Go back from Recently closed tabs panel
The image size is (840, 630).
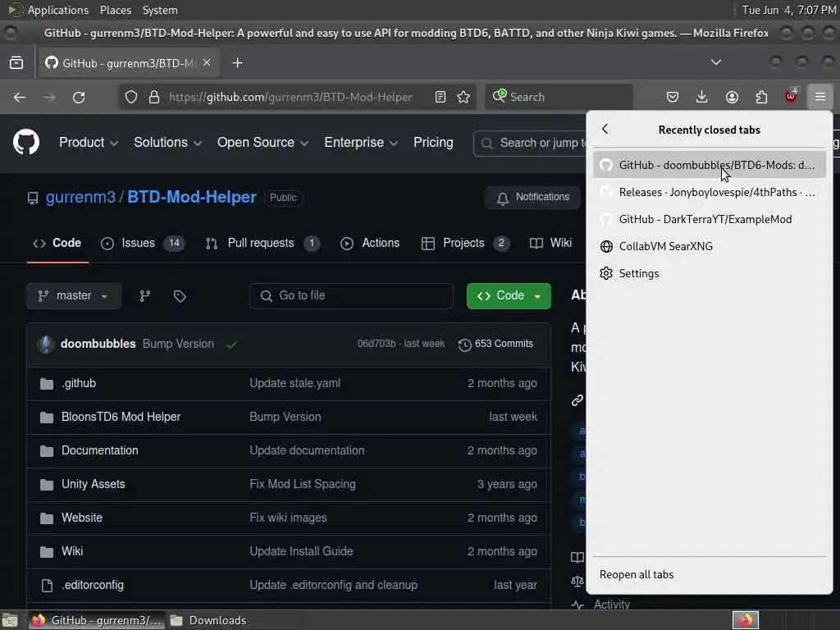[x=605, y=129]
